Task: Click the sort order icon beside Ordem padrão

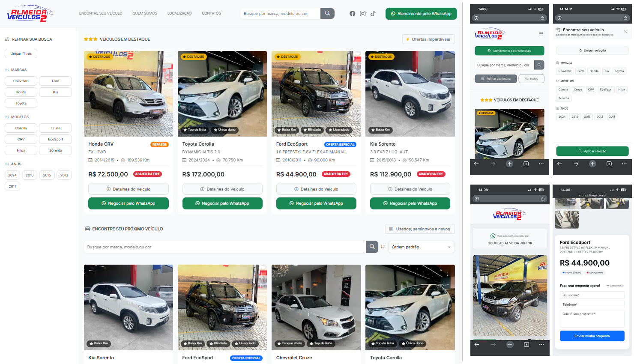Action: [x=383, y=247]
